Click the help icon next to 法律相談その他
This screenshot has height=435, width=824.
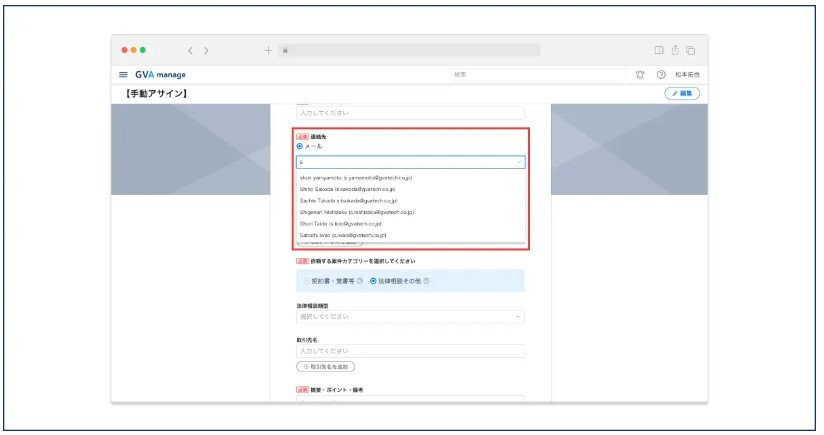click(426, 281)
